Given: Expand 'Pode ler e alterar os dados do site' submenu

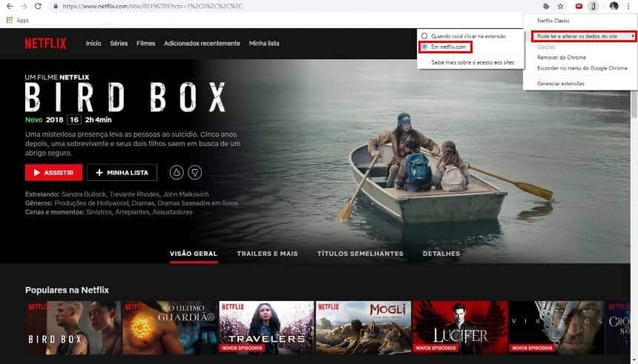Looking at the screenshot, I should coord(584,36).
